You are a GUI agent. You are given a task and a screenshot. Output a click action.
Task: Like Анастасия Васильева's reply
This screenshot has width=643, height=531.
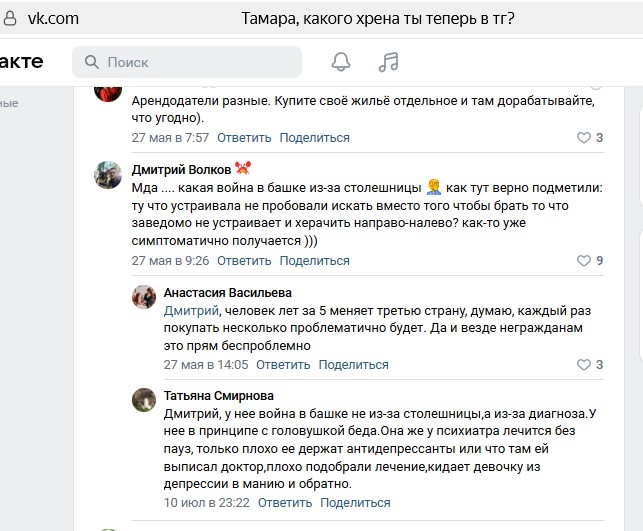point(585,365)
